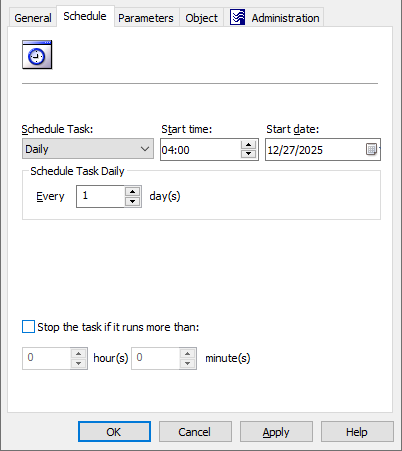Viewport: 402px width, 451px height.
Task: Increase the hour(s) limit spinner
Action: (78, 354)
